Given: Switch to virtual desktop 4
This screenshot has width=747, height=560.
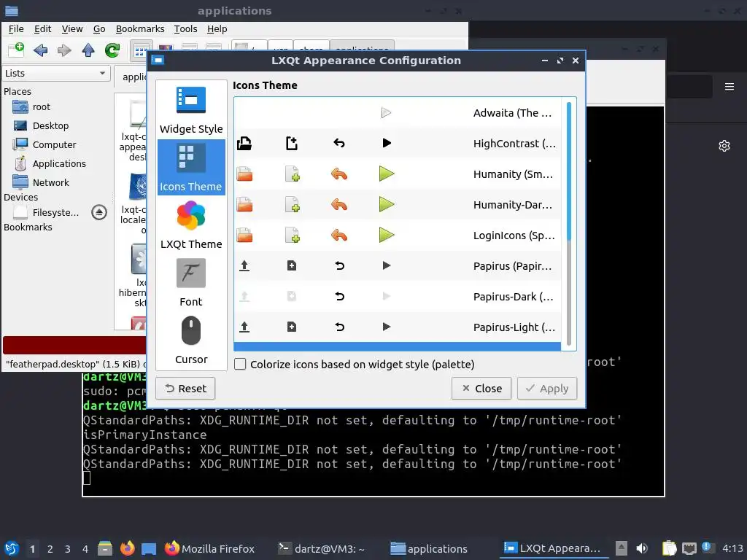Looking at the screenshot, I should click(x=85, y=549).
